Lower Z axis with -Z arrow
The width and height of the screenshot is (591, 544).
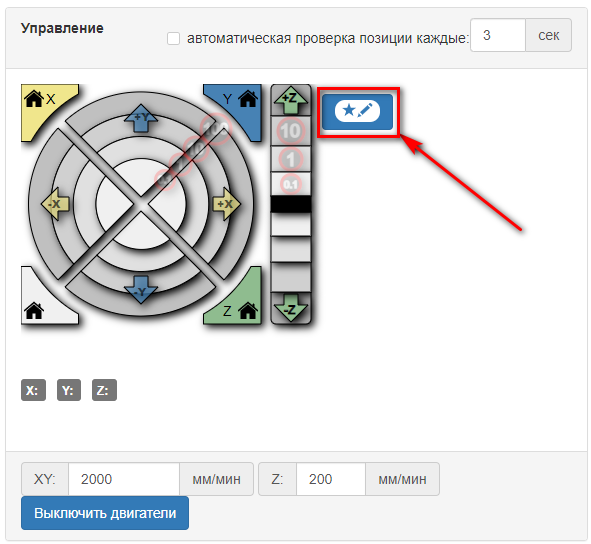(x=291, y=308)
